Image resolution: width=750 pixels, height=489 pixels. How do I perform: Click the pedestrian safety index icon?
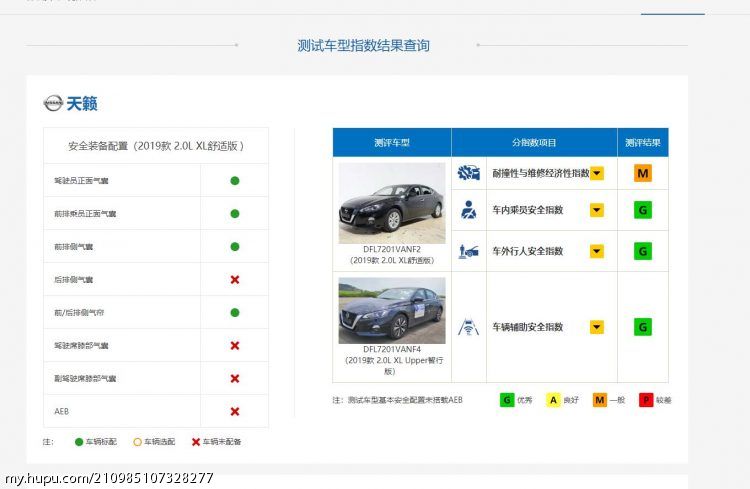(x=469, y=251)
